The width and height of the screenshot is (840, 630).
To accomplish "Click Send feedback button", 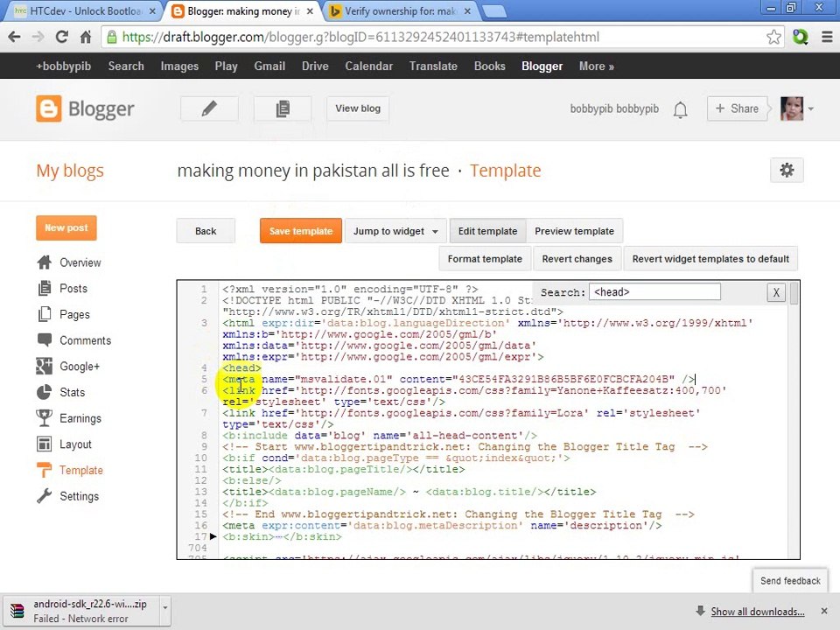I will coord(790,581).
